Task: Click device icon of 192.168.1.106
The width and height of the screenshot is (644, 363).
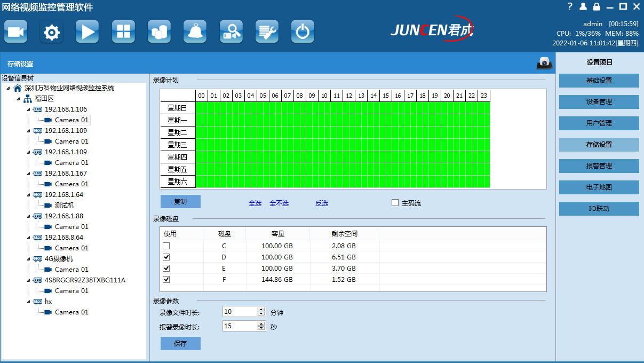Action: 38,109
